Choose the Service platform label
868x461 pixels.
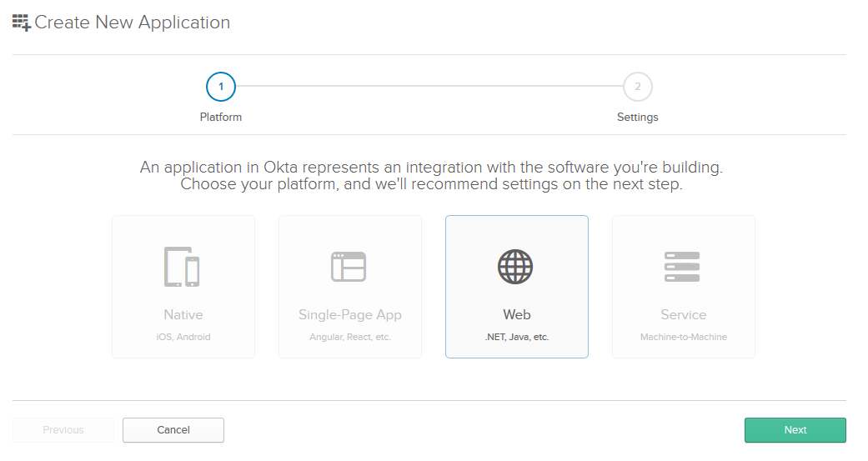point(684,315)
